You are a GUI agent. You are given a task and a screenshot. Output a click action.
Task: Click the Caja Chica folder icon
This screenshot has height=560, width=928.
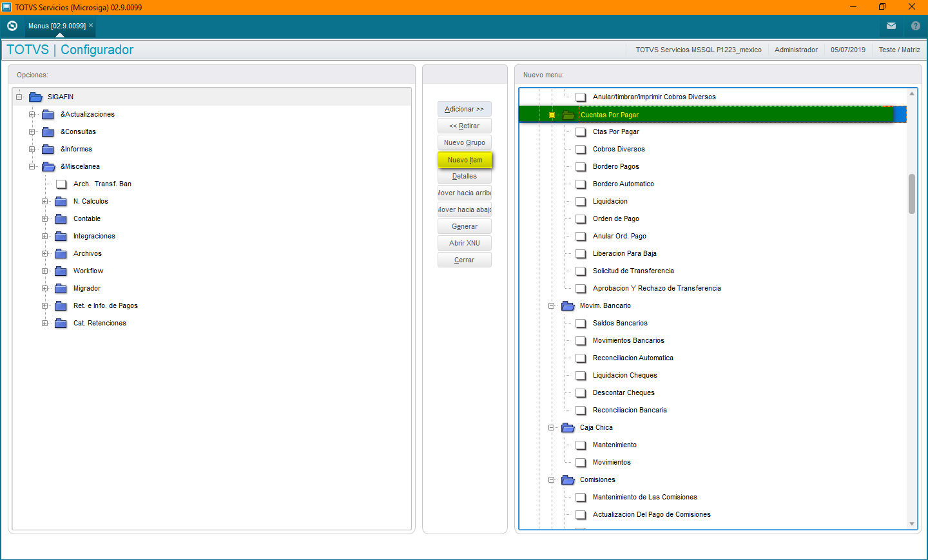(568, 427)
